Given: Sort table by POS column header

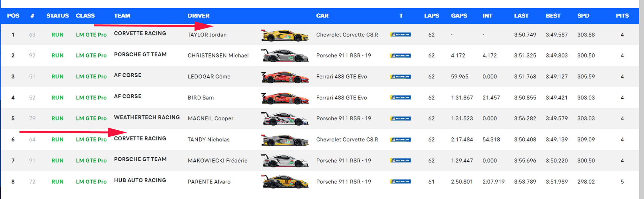Looking at the screenshot, I should (x=13, y=16).
